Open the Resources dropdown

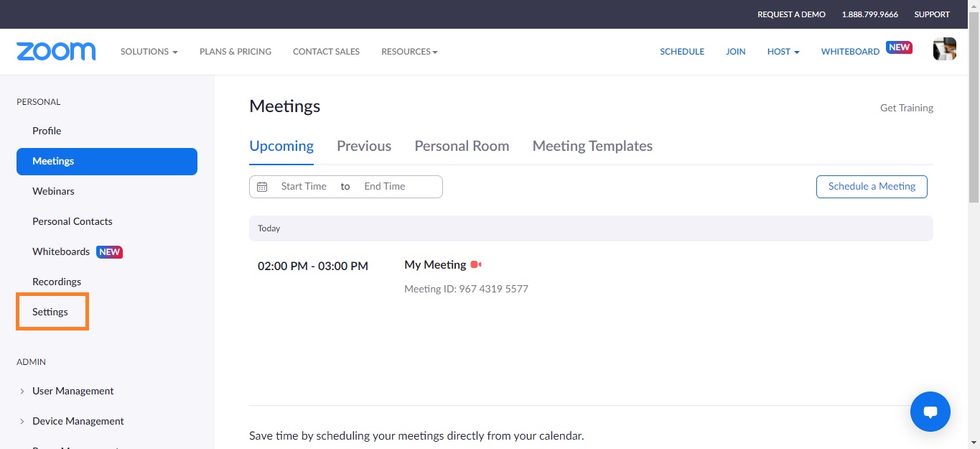[x=409, y=51]
